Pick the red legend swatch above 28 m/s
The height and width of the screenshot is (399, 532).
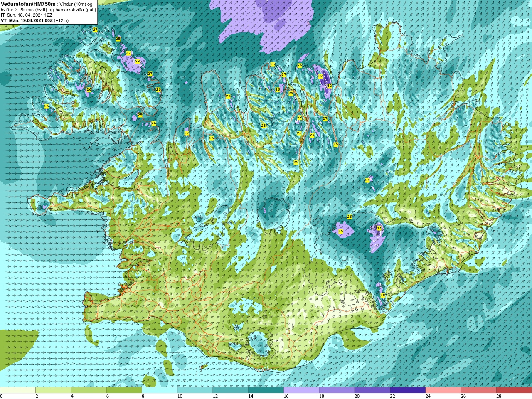pos(514,390)
